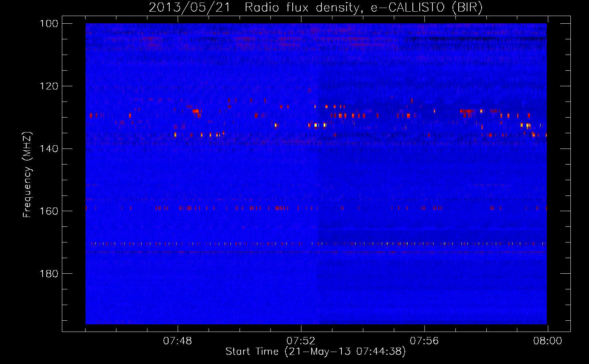Click the 07:52 time tick label
This screenshot has height=364, width=589.
301,341
